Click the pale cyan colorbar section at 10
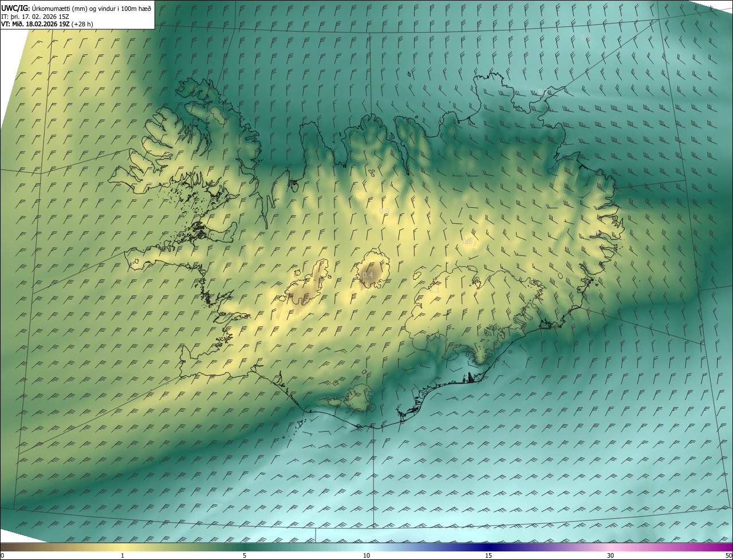The image size is (733, 560). tap(366, 547)
